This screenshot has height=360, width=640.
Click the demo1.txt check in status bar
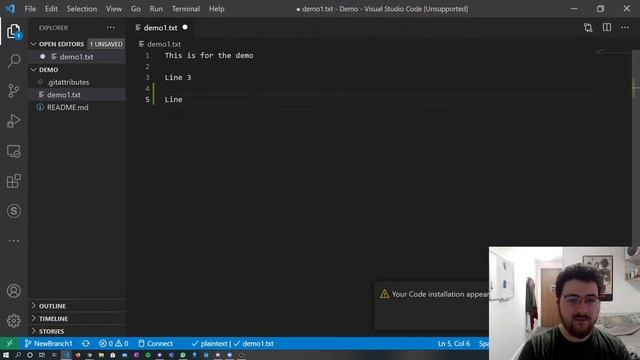253,344
